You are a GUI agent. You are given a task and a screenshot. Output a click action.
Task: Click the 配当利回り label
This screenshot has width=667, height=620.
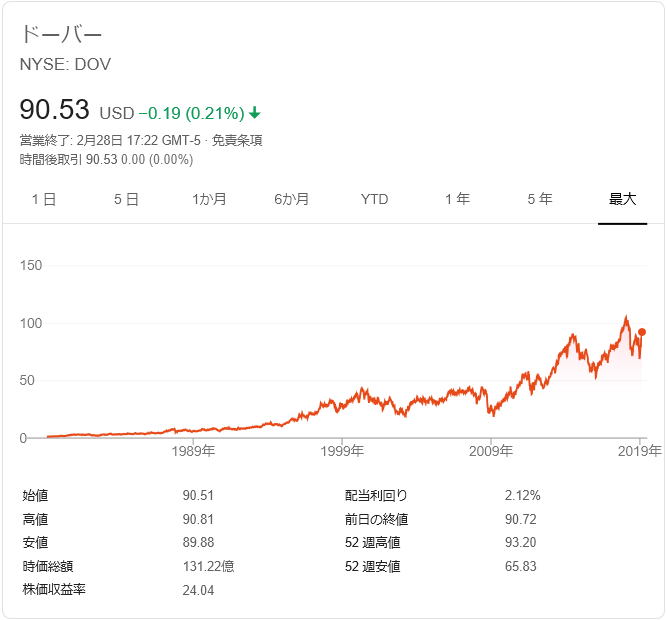376,496
